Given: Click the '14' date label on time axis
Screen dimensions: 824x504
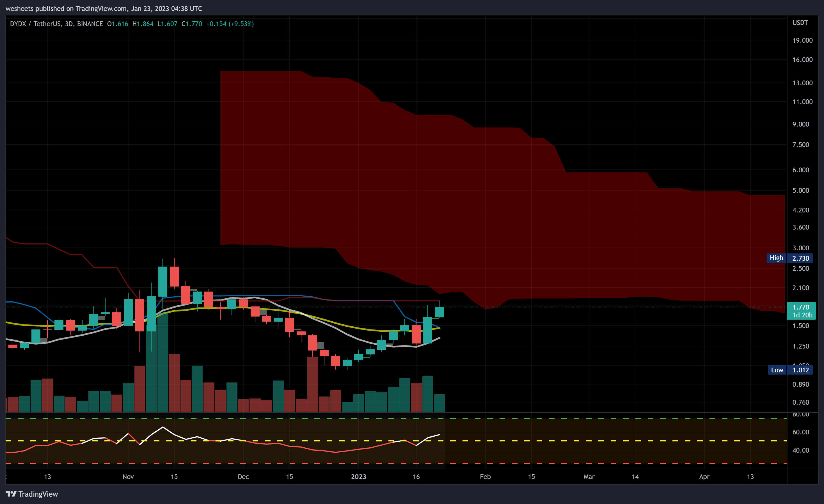Looking at the screenshot, I should pyautogui.click(x=635, y=476).
